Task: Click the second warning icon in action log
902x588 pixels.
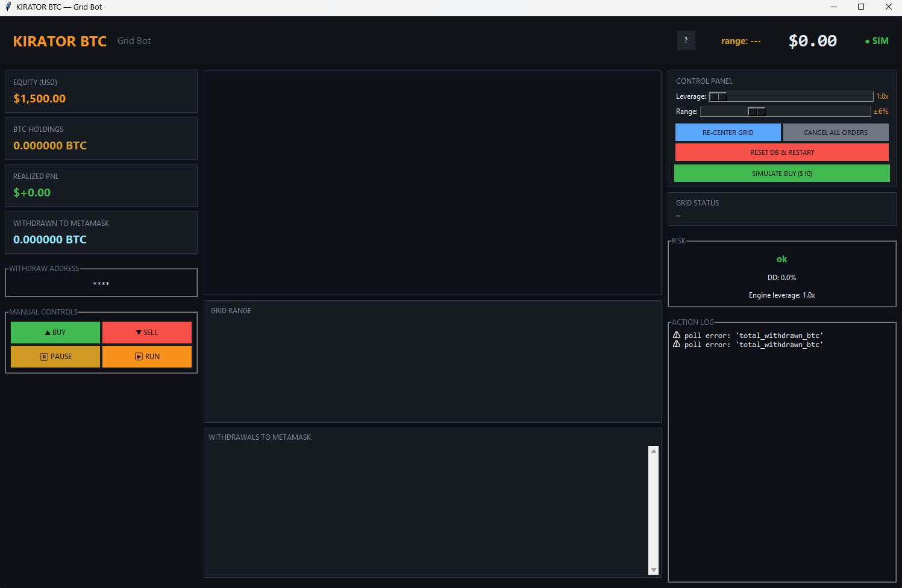Action: [x=677, y=344]
